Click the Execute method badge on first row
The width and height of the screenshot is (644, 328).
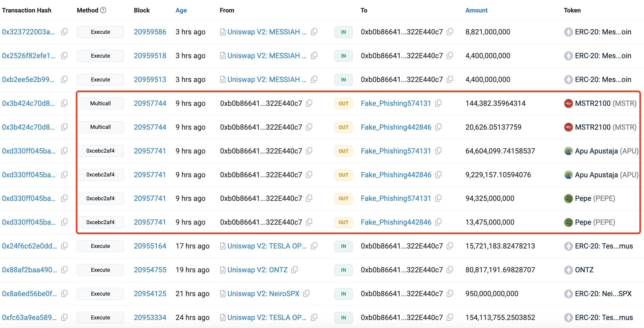point(100,32)
